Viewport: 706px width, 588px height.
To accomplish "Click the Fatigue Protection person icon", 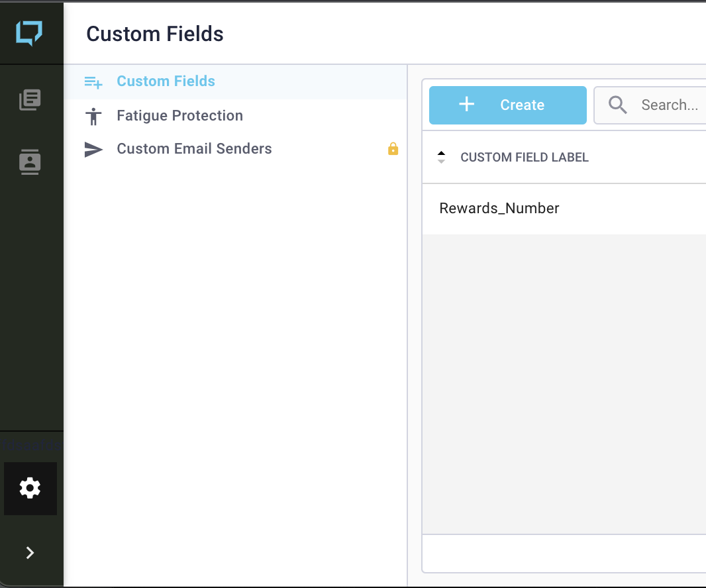I will 93,116.
